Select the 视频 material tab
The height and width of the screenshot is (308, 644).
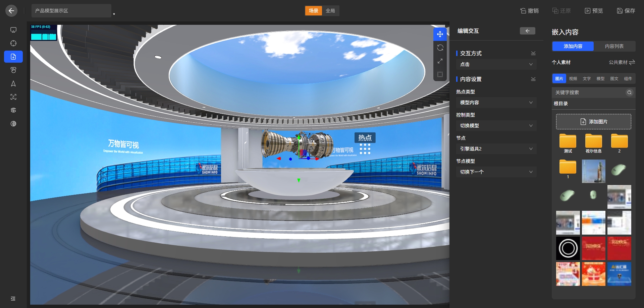coord(573,79)
